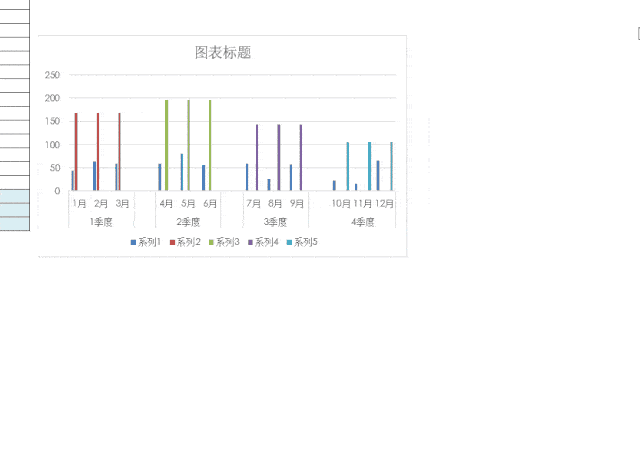The width and height of the screenshot is (640, 450).
Task: Select the teal 系列5 bar for 11月
Action: [x=369, y=166]
